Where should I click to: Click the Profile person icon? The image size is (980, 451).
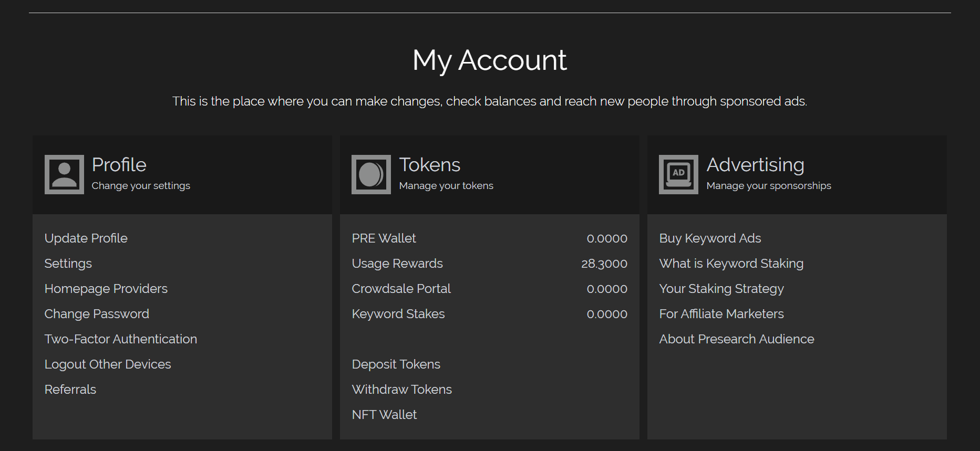pyautogui.click(x=64, y=174)
